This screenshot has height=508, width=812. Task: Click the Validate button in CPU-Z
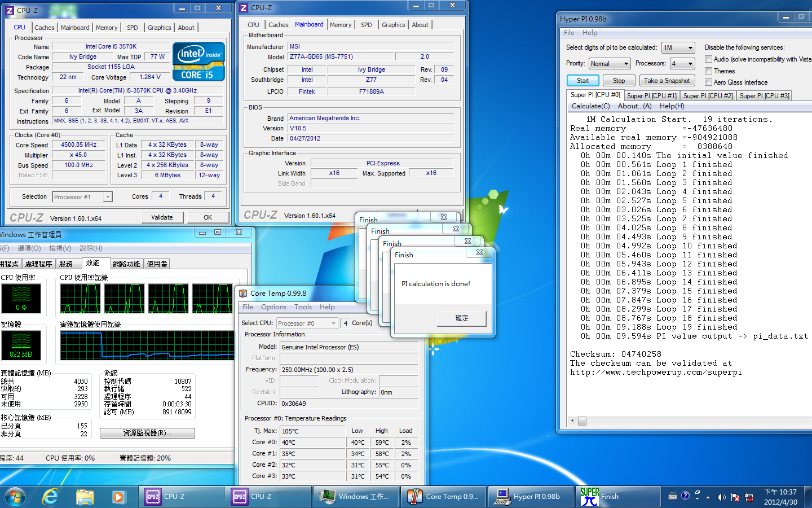162,217
